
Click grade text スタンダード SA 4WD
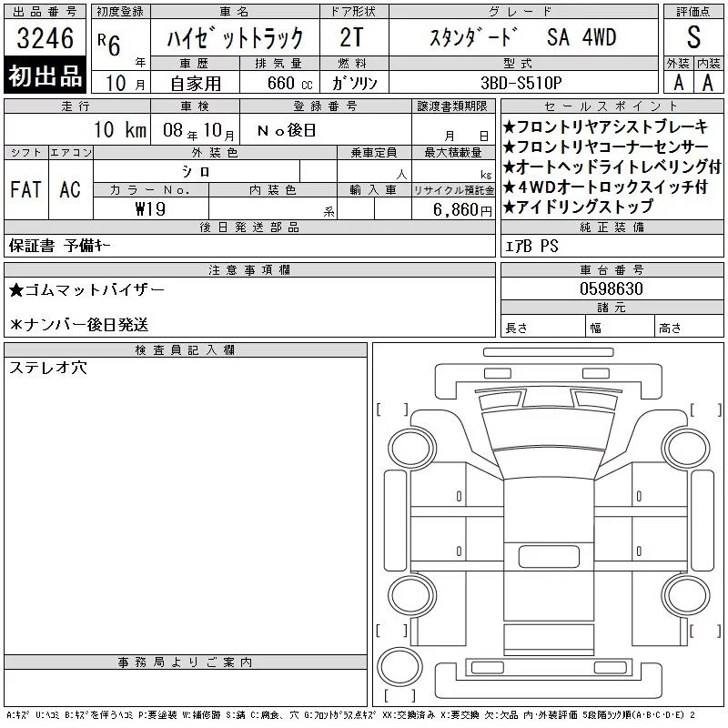[523, 37]
